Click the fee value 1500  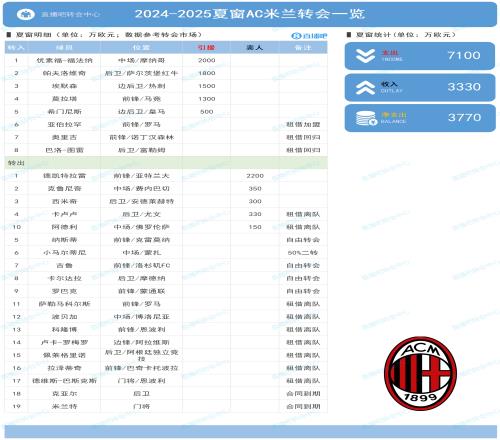[207, 86]
